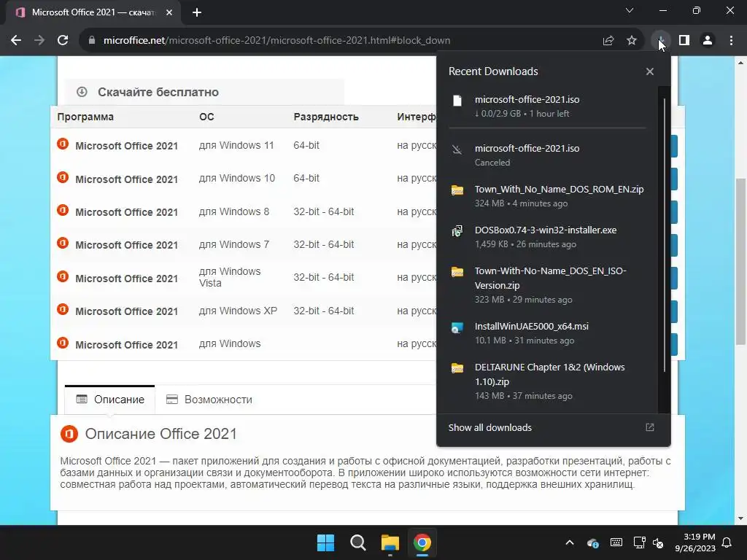The width and height of the screenshot is (747, 560).
Task: Click Office icon in Windows 10 row
Action: [x=63, y=177]
